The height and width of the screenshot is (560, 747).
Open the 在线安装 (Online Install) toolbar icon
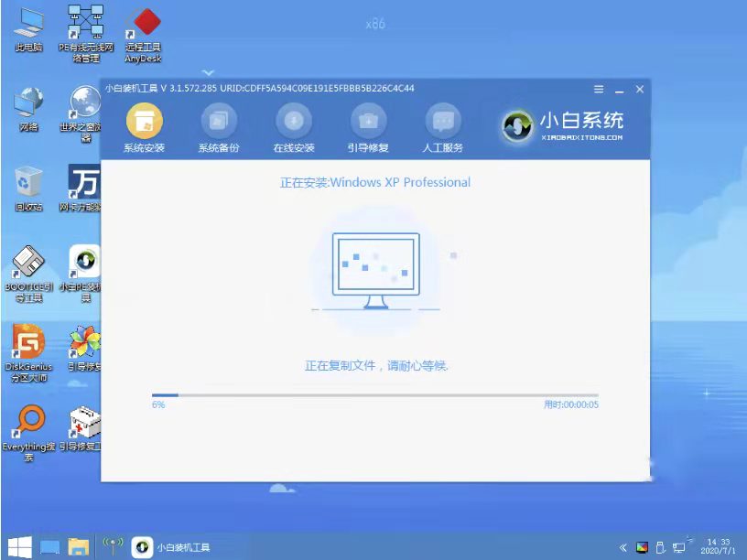(x=293, y=126)
